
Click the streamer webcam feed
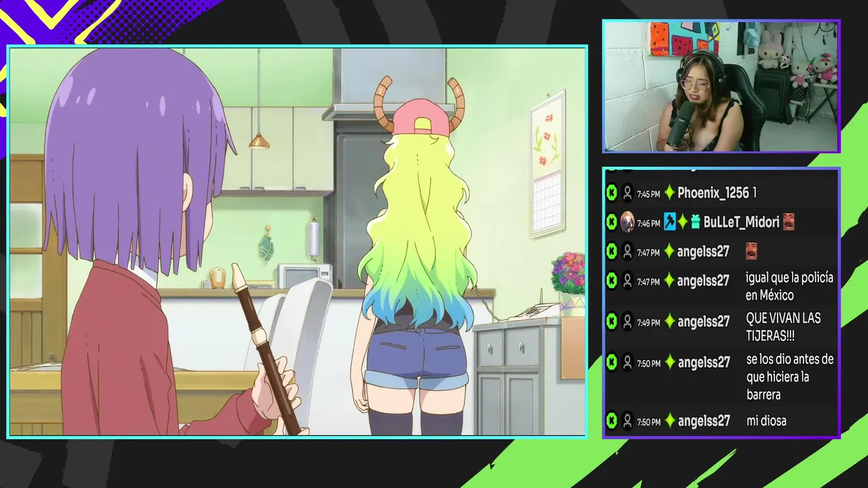click(722, 85)
